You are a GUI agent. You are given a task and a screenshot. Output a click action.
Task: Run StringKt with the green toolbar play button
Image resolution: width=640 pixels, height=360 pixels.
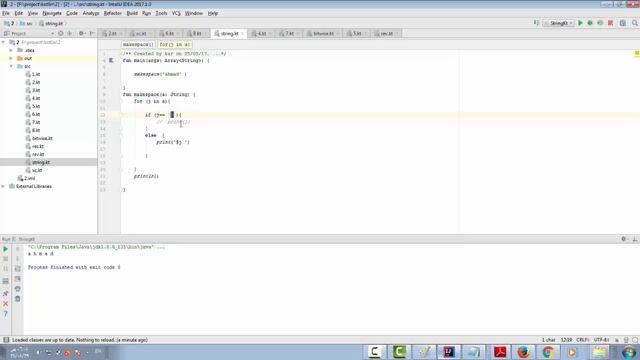580,23
